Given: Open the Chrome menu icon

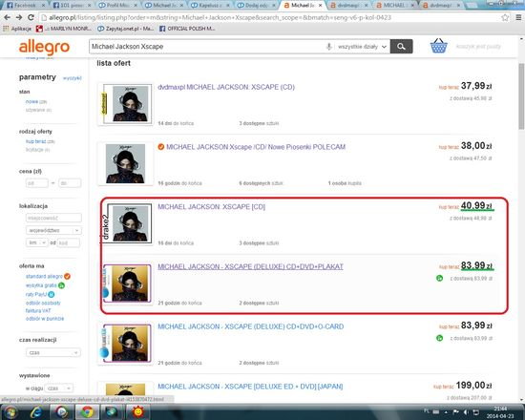Looking at the screenshot, I should 518,17.
